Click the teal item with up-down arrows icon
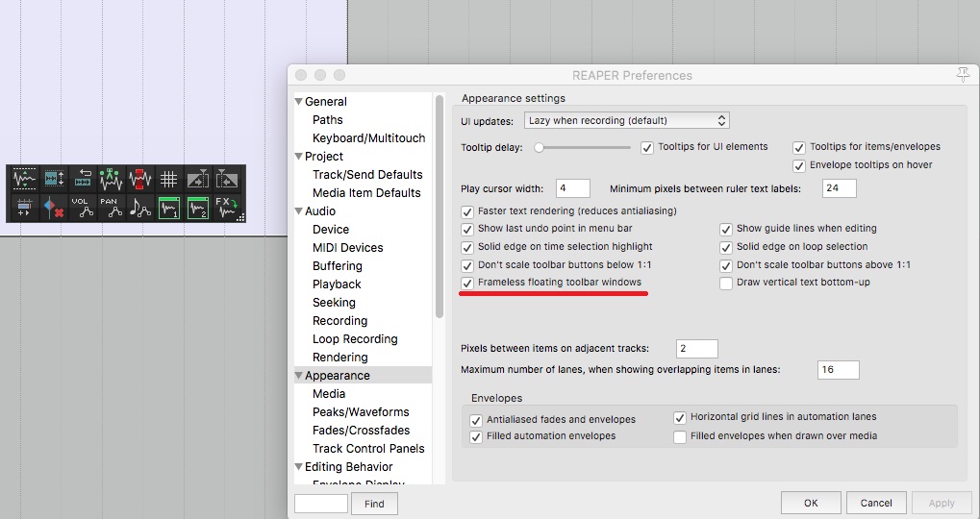This screenshot has height=519, width=980. click(54, 179)
